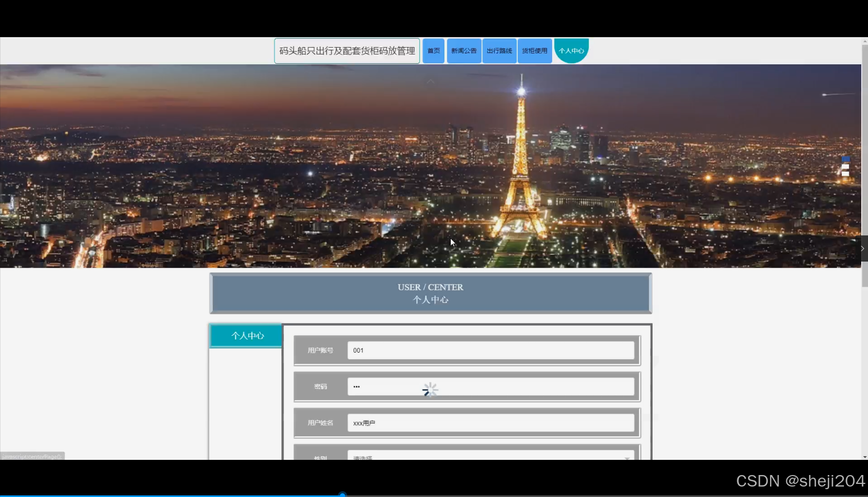
Task: Open the 货柜使用 container usage page
Action: pos(534,51)
